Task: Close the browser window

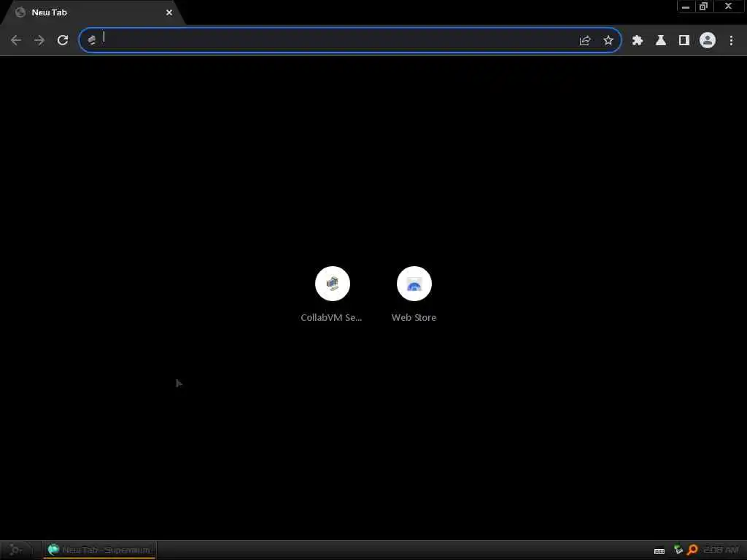Action: pos(729,7)
